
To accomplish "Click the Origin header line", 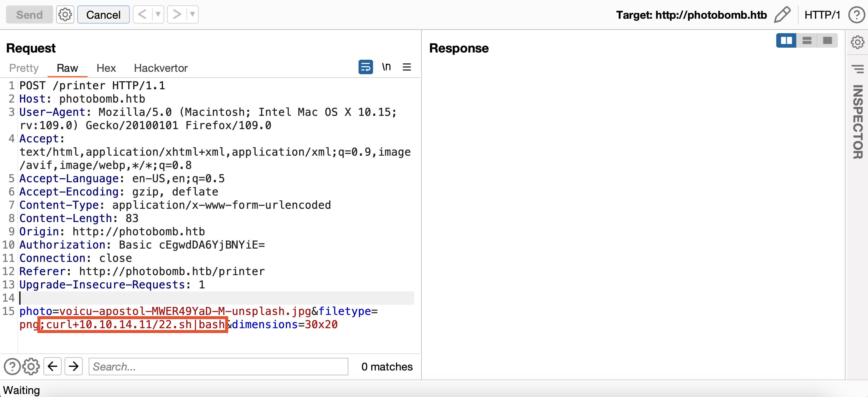I will [x=112, y=232].
